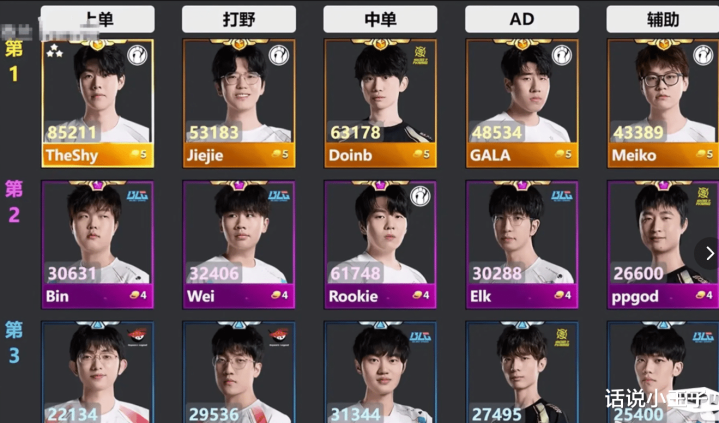
Task: Click the Rookie name banner
Action: pos(380,296)
